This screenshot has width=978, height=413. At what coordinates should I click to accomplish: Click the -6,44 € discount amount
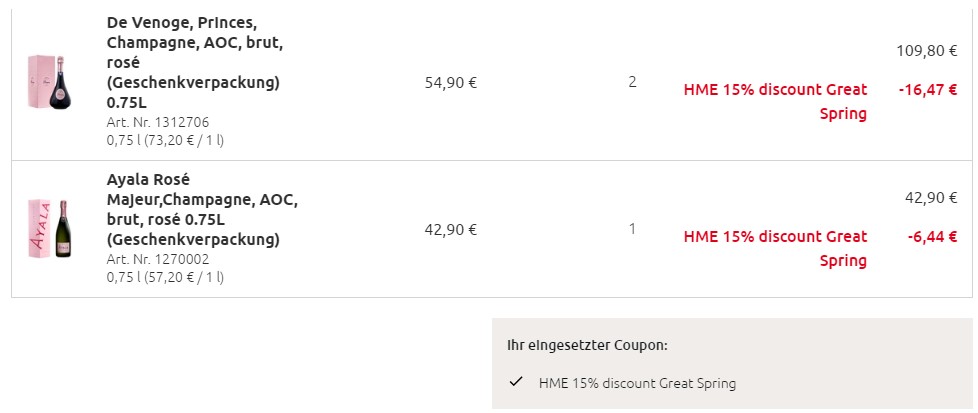[932, 237]
